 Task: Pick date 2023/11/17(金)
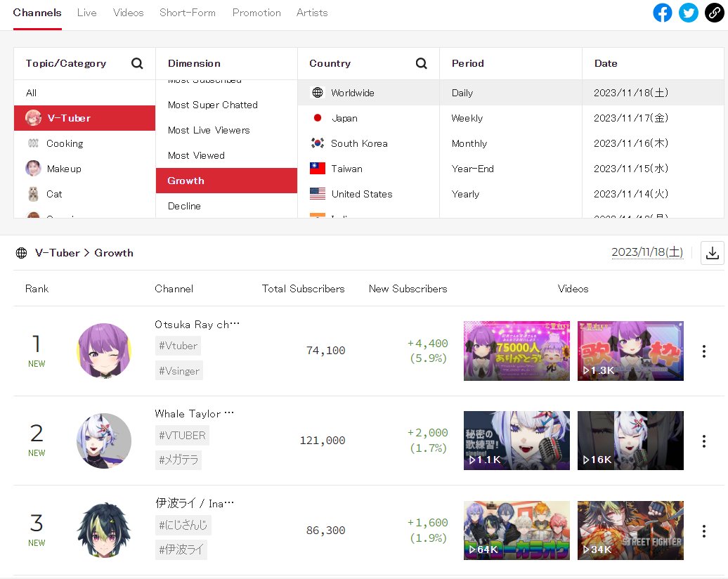(x=654, y=118)
